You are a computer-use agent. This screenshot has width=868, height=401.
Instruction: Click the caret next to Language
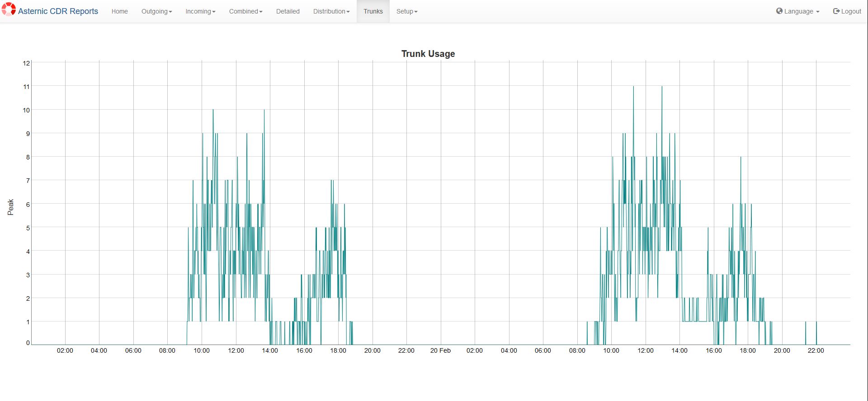point(817,12)
